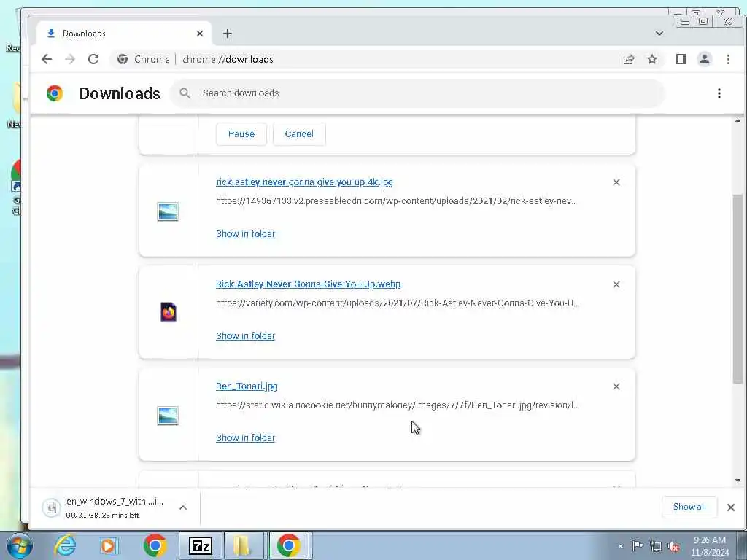Close the bottom download shelf
Viewport: 747px width, 560px height.
tap(730, 507)
